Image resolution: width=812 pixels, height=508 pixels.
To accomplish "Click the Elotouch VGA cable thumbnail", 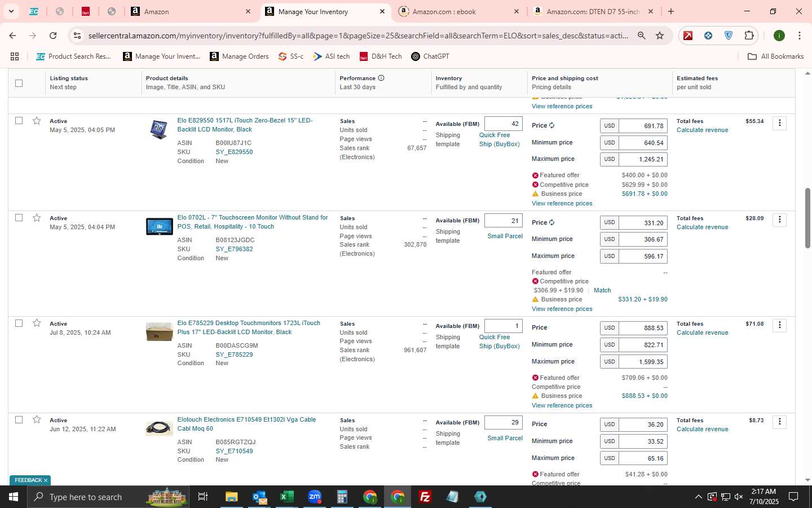I will click(159, 428).
